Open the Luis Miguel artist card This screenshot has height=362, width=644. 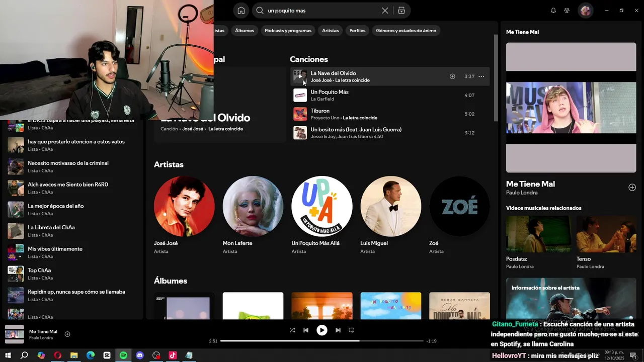391,215
